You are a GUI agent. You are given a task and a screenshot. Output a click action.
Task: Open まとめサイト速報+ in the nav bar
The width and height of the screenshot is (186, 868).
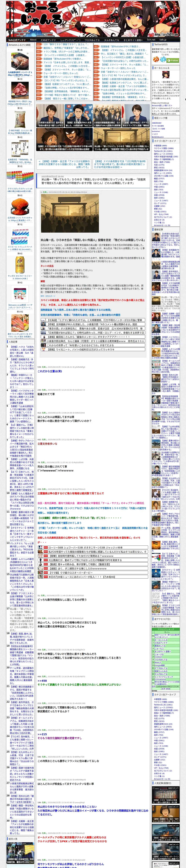pyautogui.click(x=133, y=40)
